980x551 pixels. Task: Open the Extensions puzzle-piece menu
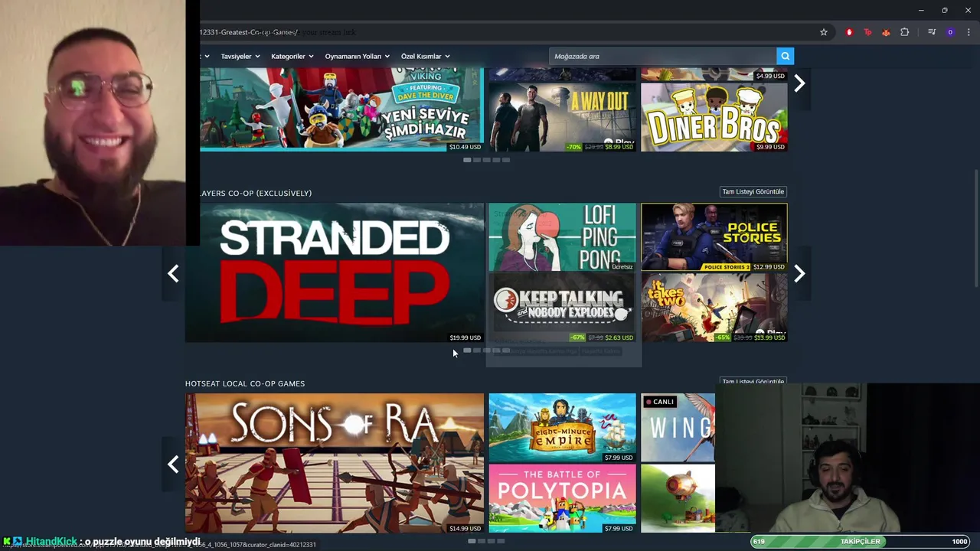coord(905,32)
